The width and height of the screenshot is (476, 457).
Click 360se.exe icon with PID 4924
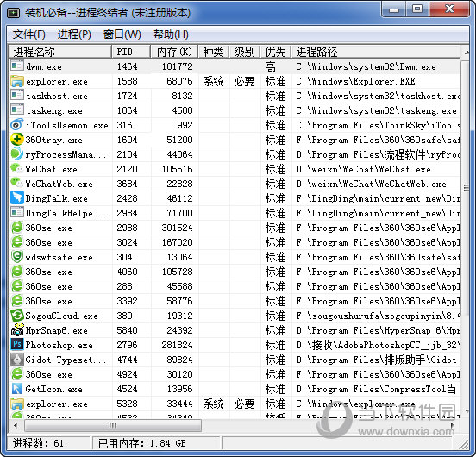pyautogui.click(x=17, y=374)
